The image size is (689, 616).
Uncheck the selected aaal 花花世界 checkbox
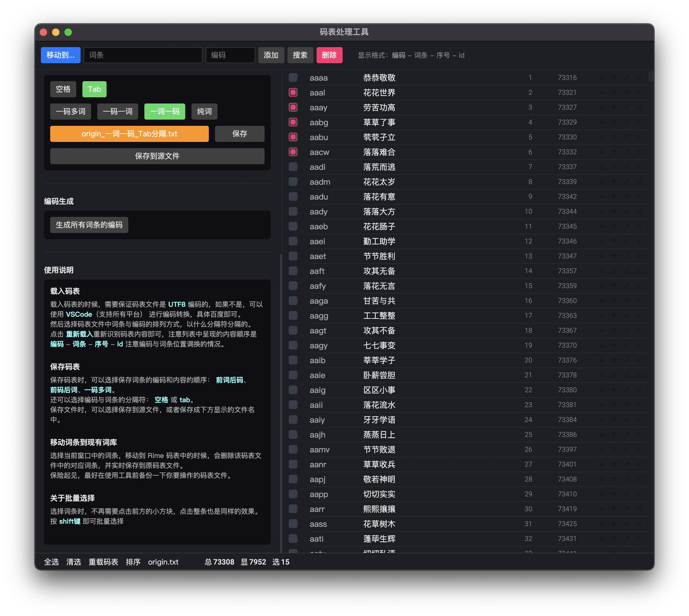pos(293,92)
